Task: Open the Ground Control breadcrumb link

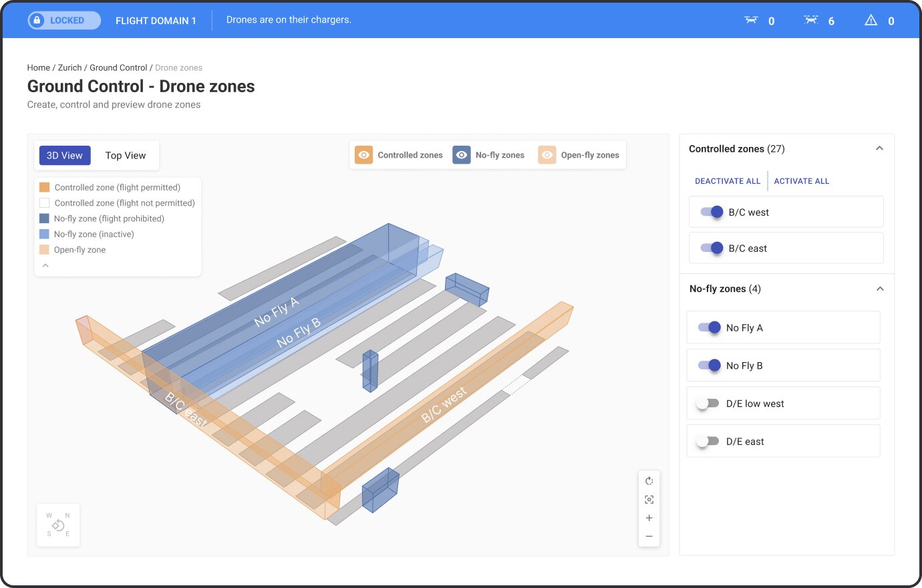Action: coord(118,67)
